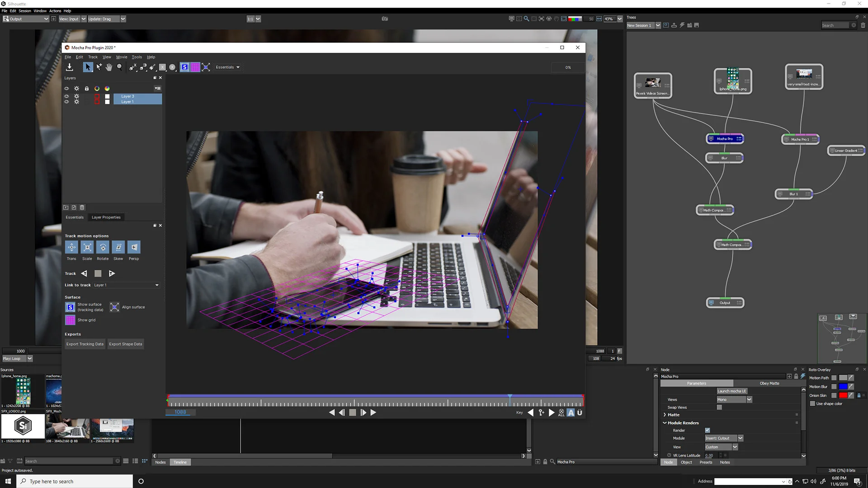Viewport: 868px width, 488px height.
Task: Toggle visibility of Layer 3
Action: point(66,96)
